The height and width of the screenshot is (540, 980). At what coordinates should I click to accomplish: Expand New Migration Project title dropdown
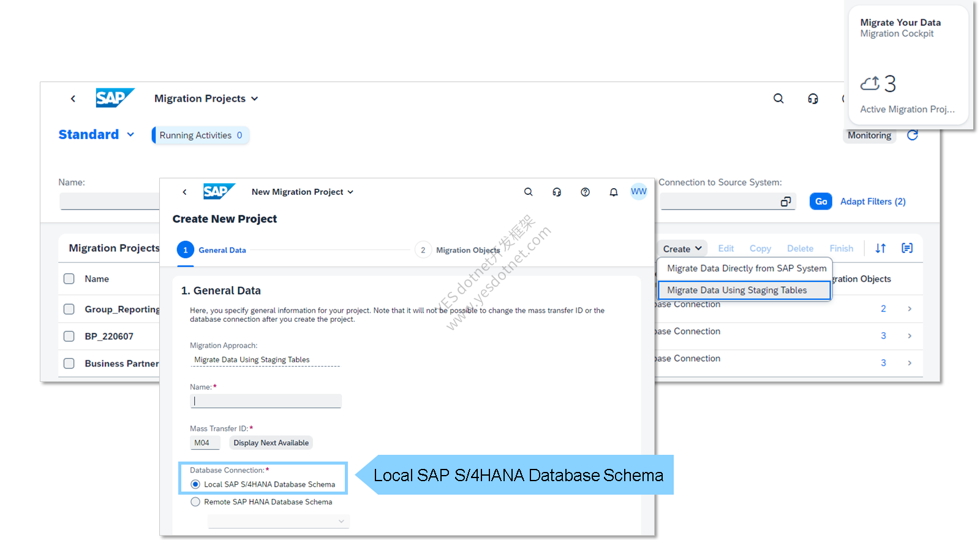(350, 192)
